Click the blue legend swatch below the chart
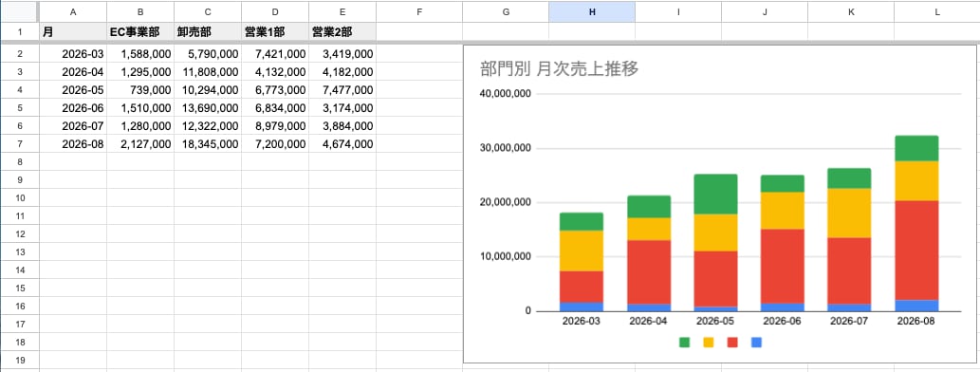Screen dimensions: 980x372 (x=756, y=342)
